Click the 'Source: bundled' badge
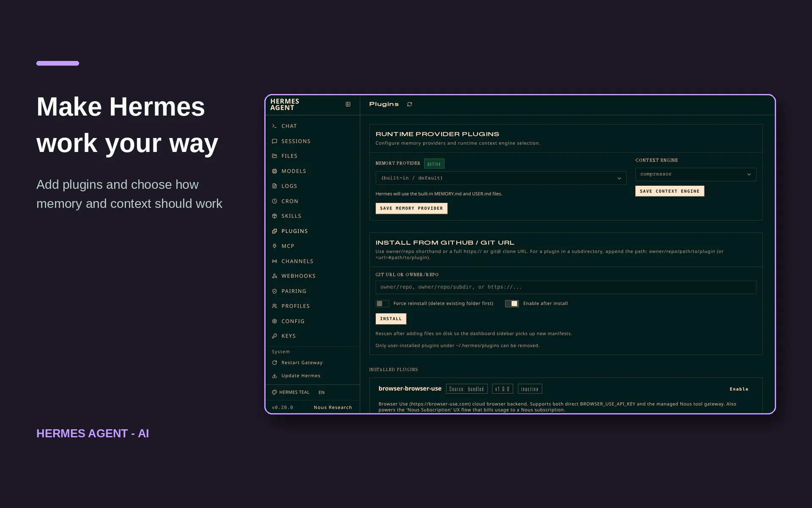Image resolution: width=812 pixels, height=508 pixels. coord(466,389)
